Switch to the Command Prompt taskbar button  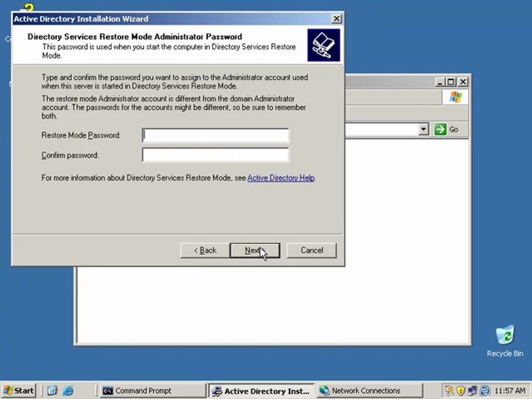click(x=153, y=391)
